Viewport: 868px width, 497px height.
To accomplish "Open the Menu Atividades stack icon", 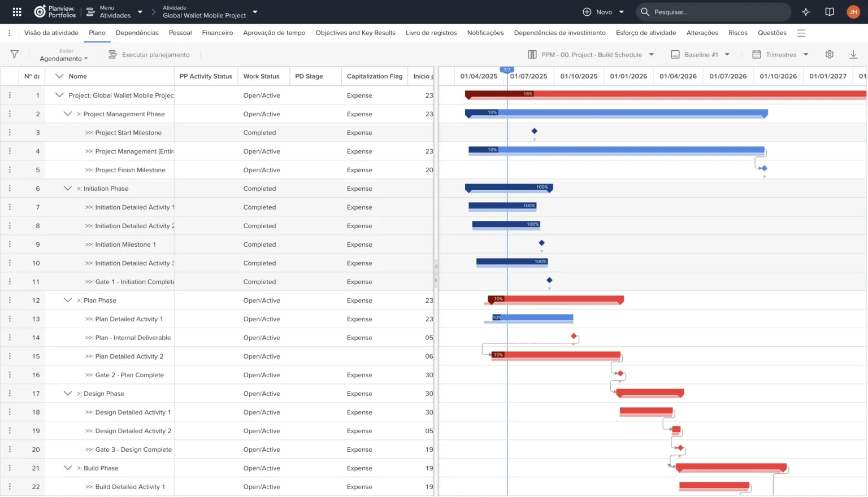I will (x=90, y=12).
